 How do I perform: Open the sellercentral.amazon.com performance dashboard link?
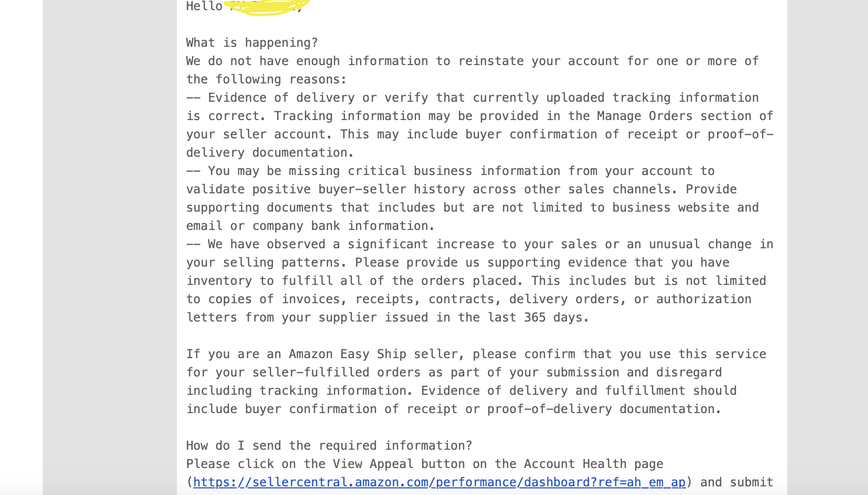pyautogui.click(x=439, y=482)
